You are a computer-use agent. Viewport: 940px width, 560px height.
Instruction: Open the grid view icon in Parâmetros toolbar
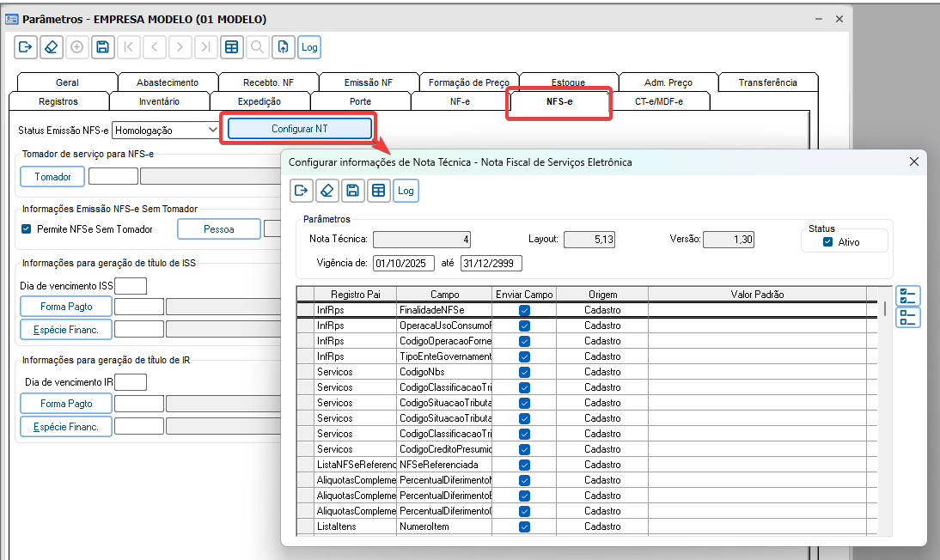(x=231, y=47)
